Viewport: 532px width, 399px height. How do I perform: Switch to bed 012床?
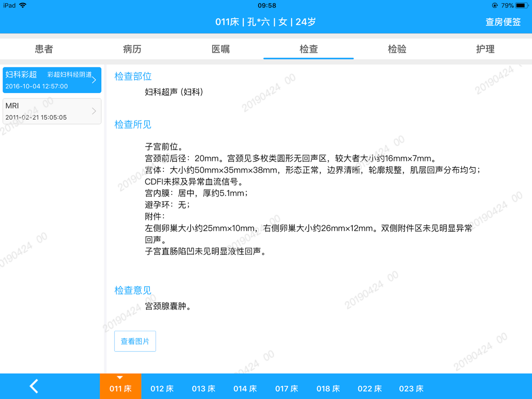[x=162, y=388]
